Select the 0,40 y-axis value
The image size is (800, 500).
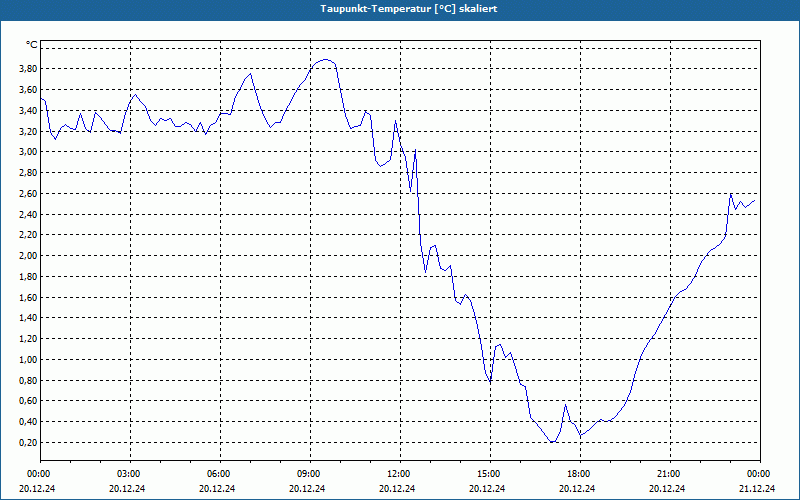click(29, 422)
